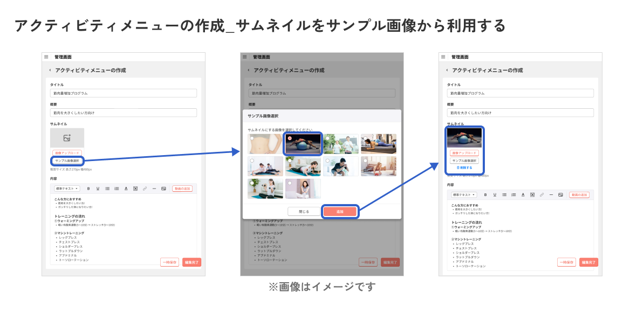Open 標準テキスト dropdown in the left panel
The image size is (644, 335).
(x=67, y=189)
